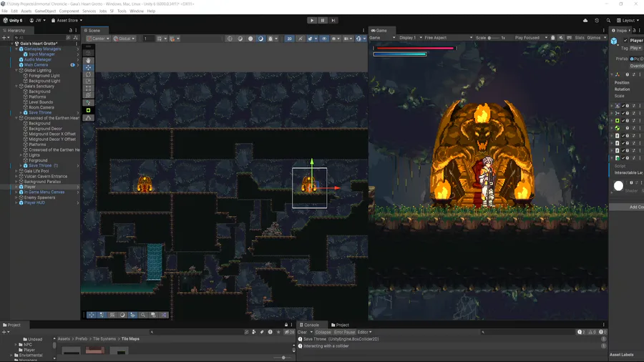Select the Move tool in Scene toolbar

[x=88, y=67]
